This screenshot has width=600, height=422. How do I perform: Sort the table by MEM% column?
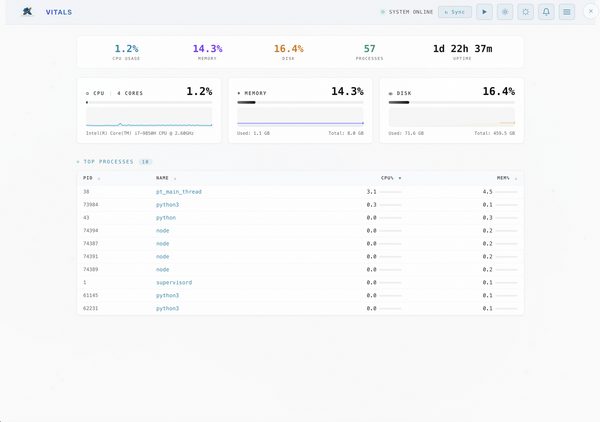coord(507,178)
